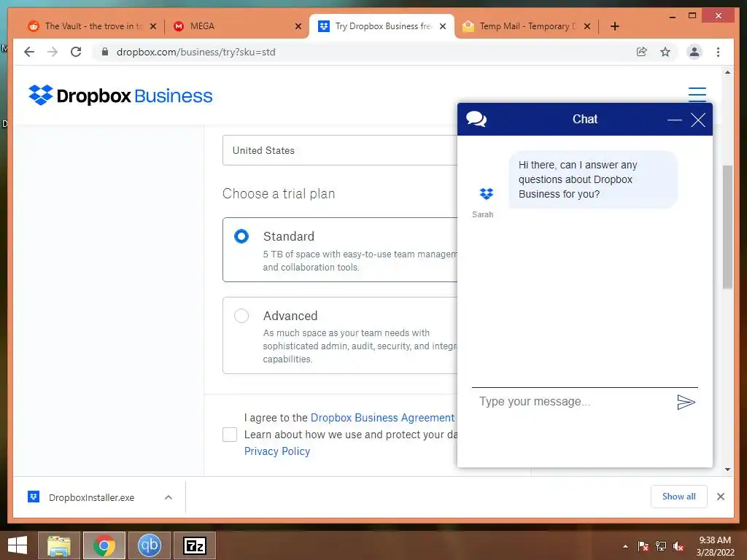Image resolution: width=747 pixels, height=560 pixels.
Task: Click Show all downloads button
Action: 679,497
